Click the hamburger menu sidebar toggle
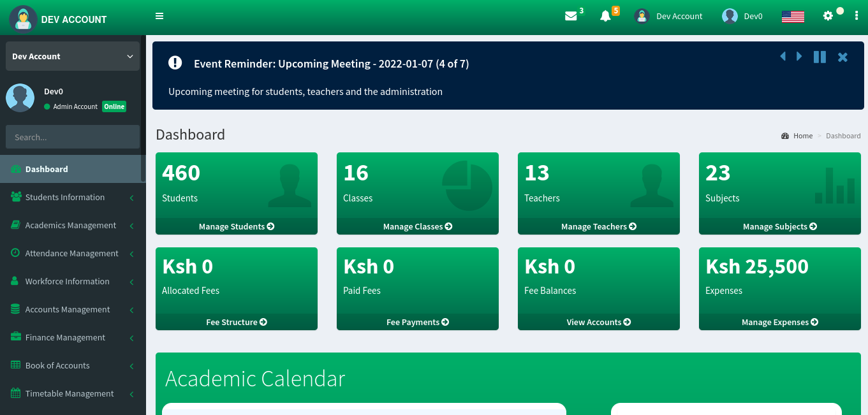 159,16
